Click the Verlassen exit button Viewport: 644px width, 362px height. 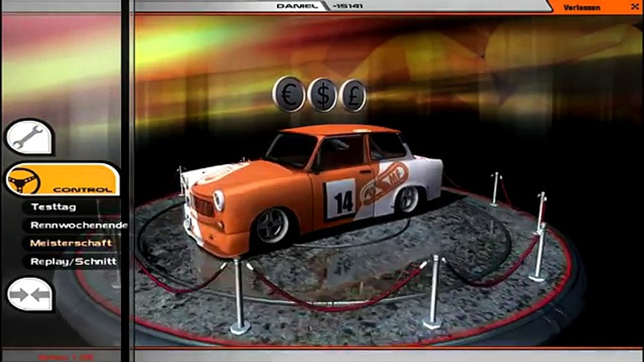(582, 7)
